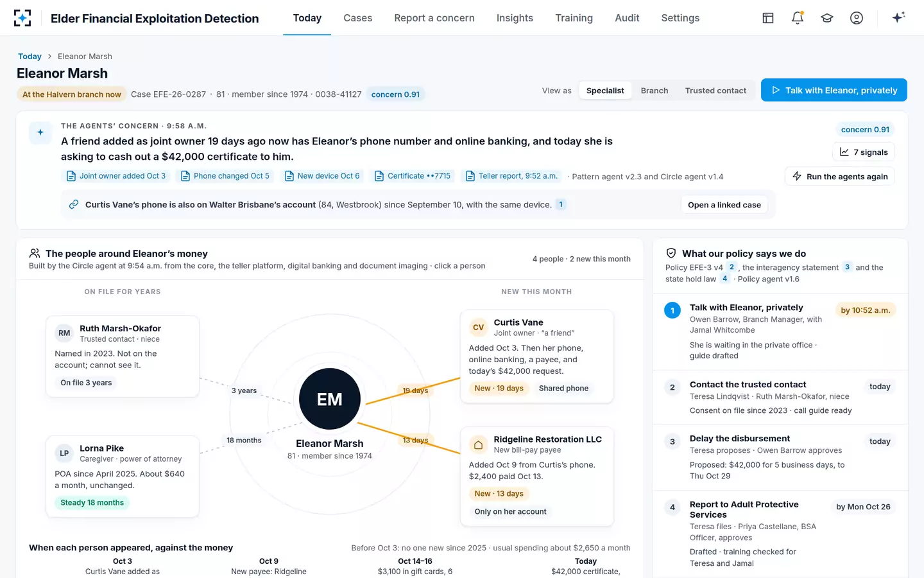Switch view to Trusted contact
This screenshot has height=578, width=924.
[715, 91]
